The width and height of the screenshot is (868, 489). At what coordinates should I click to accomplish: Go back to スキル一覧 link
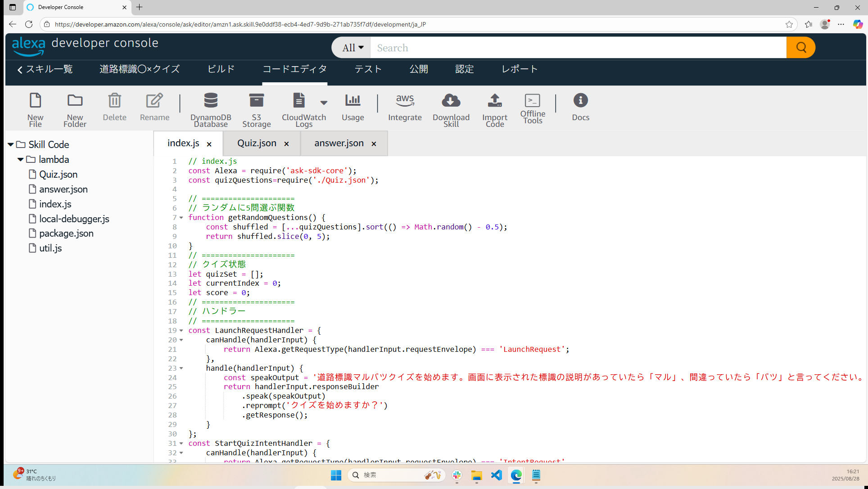[x=45, y=69]
